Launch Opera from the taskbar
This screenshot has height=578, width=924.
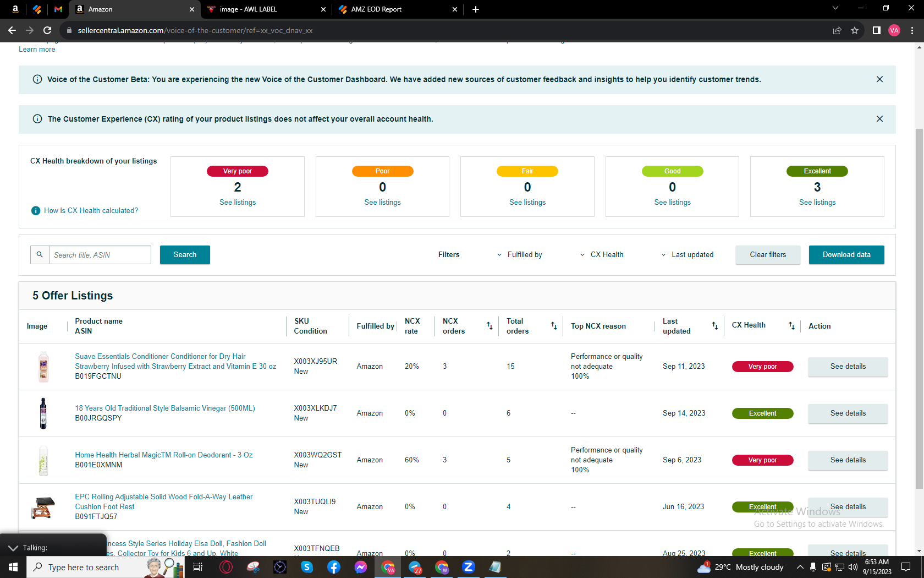coord(226,567)
